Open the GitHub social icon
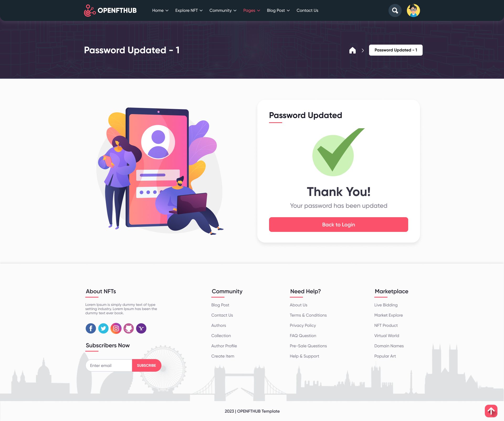The image size is (504, 421). (x=129, y=328)
